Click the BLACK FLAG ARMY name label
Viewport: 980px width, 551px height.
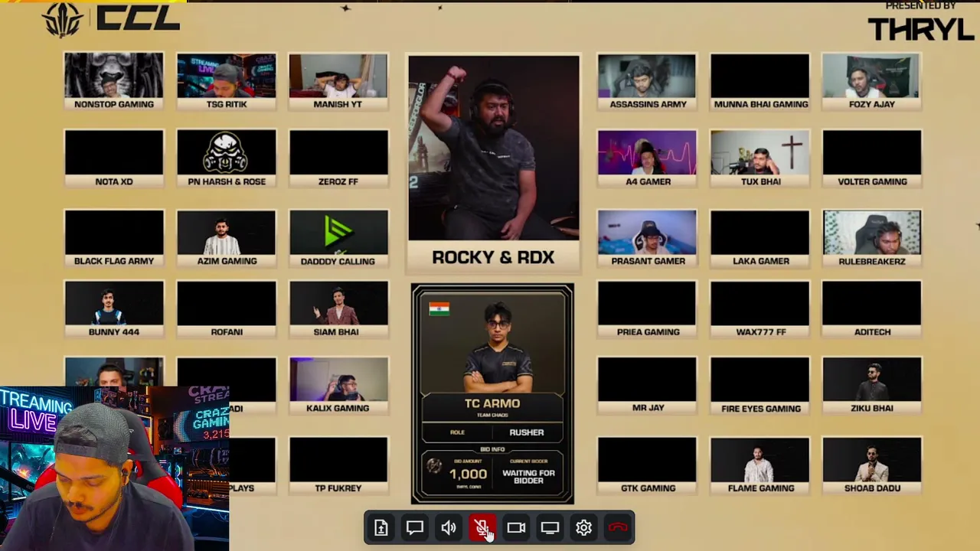[x=114, y=261]
